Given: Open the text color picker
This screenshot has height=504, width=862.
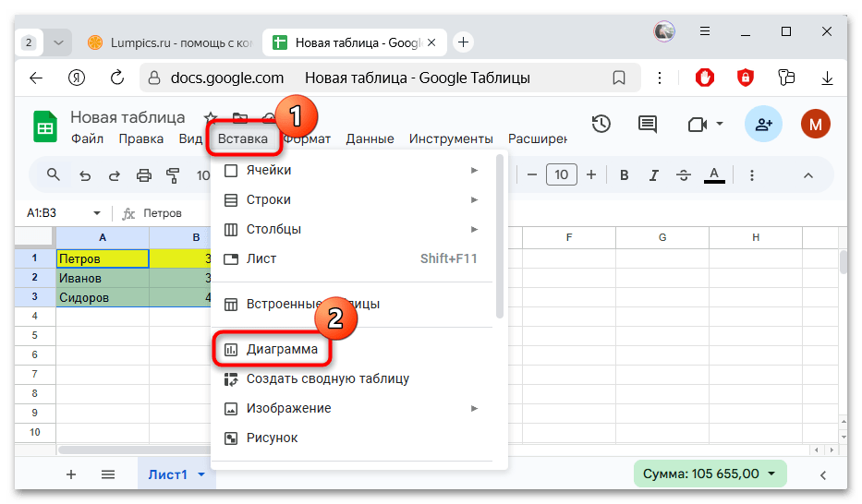Looking at the screenshot, I should tap(712, 175).
